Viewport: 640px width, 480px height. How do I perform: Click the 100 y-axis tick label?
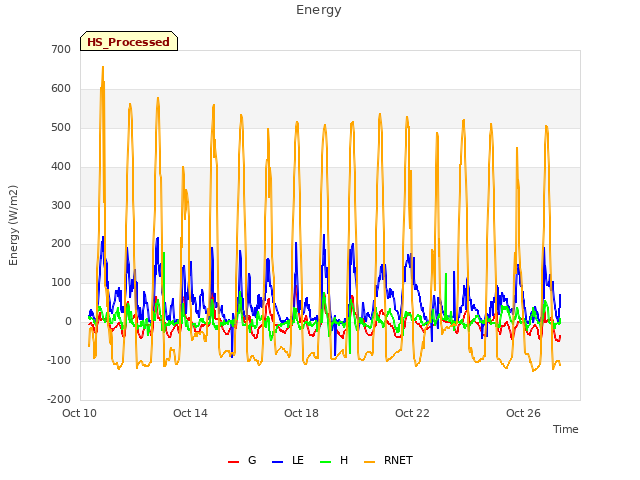click(61, 282)
